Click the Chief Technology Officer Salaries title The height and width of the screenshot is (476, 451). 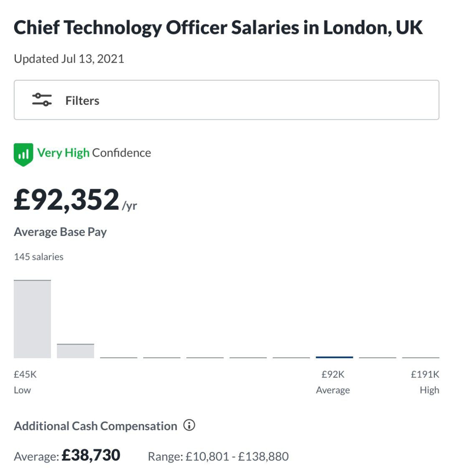(x=218, y=27)
